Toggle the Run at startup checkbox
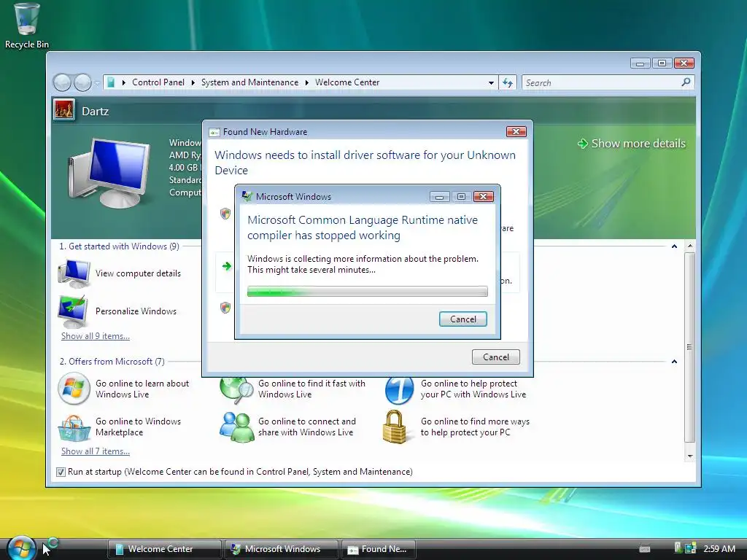747x560 pixels. coord(61,472)
